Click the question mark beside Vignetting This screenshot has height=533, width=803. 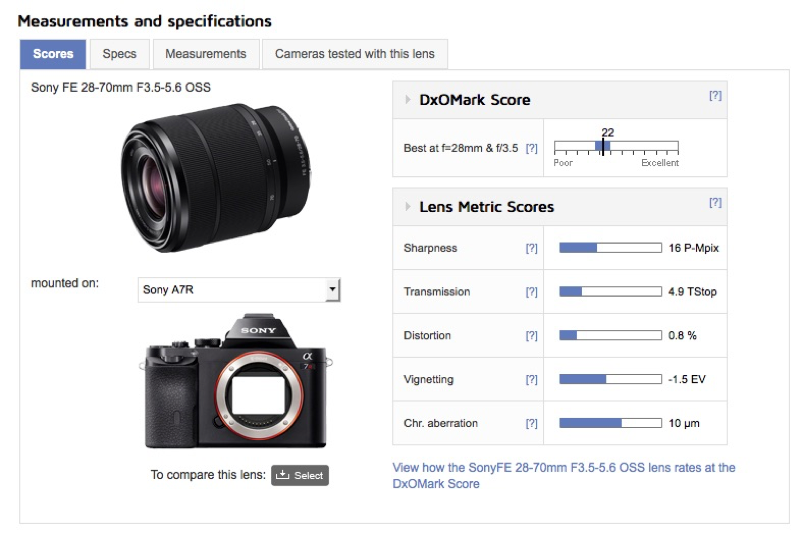coord(531,380)
